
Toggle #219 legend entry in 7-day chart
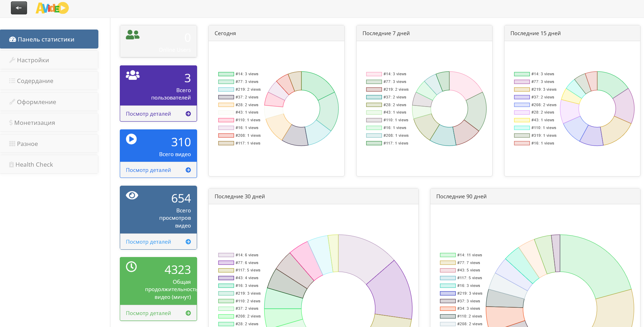pos(387,89)
